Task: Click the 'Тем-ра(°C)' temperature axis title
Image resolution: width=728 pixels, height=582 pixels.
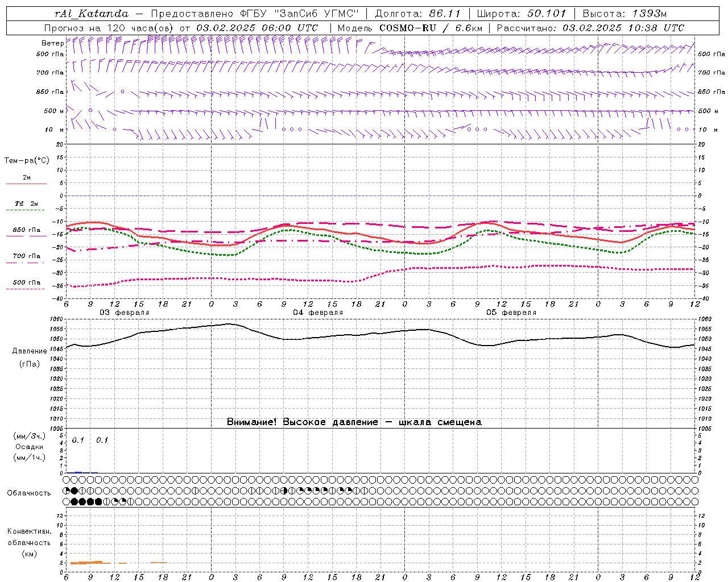Action: tap(27, 161)
